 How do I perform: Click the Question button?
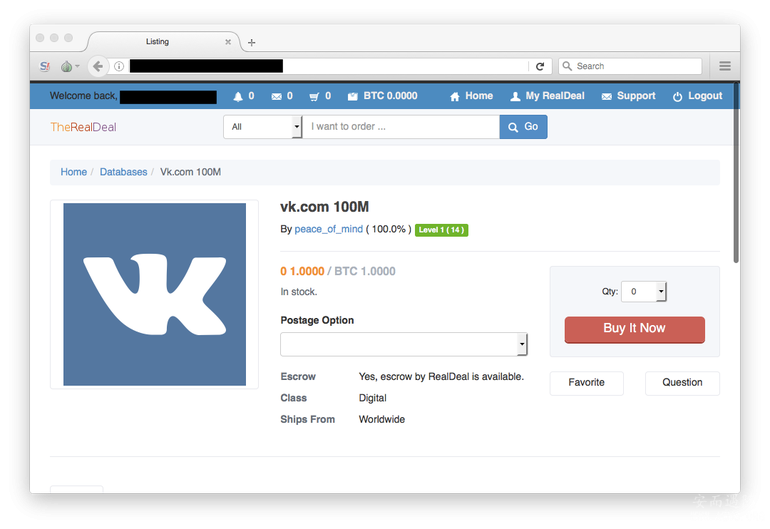pos(682,383)
